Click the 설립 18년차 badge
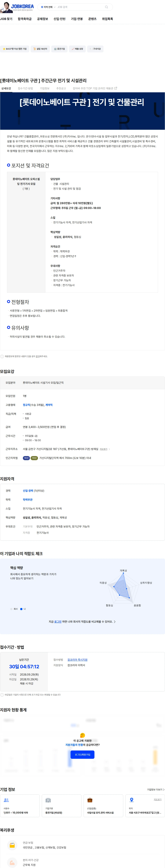The height and width of the screenshot is (868, 165). (x=40, y=49)
